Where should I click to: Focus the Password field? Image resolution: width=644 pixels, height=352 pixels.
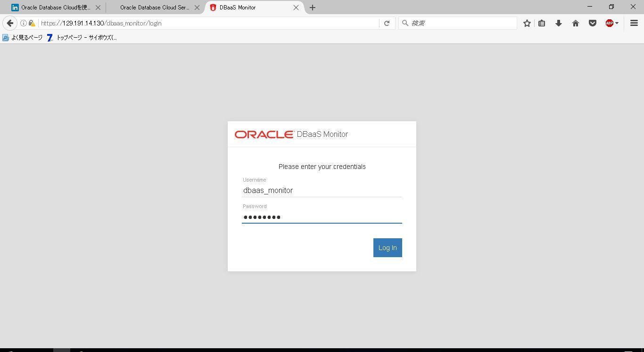click(x=322, y=217)
